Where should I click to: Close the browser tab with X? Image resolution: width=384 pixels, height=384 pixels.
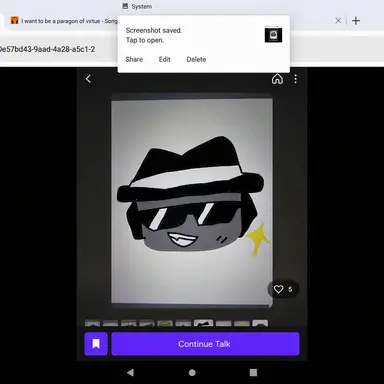point(338,21)
